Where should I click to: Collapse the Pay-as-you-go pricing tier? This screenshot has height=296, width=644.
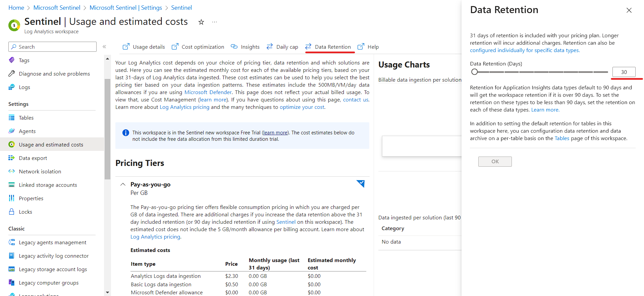click(123, 184)
